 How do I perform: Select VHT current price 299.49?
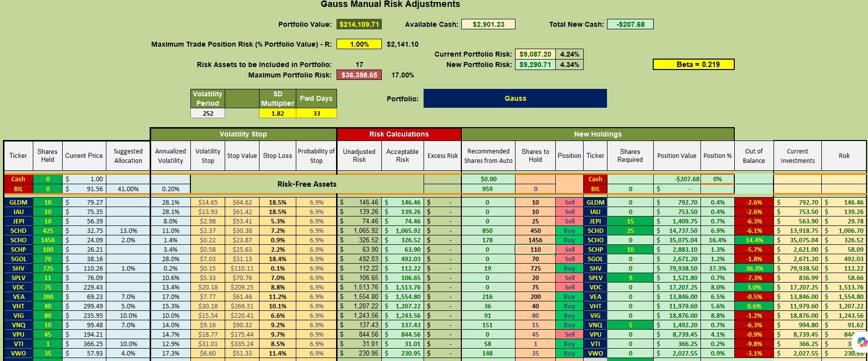click(x=84, y=306)
